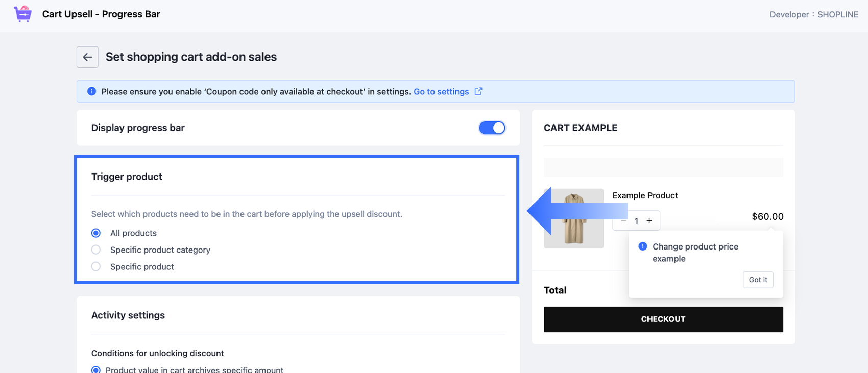Select Product value in cart radio option
The height and width of the screenshot is (373, 868).
point(96,370)
